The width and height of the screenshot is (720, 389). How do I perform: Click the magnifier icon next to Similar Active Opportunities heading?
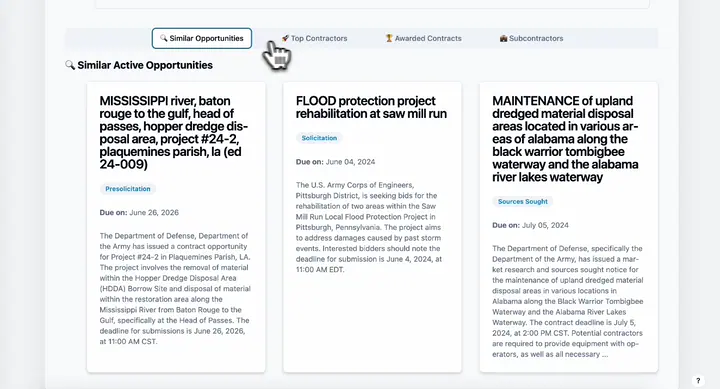(70, 65)
